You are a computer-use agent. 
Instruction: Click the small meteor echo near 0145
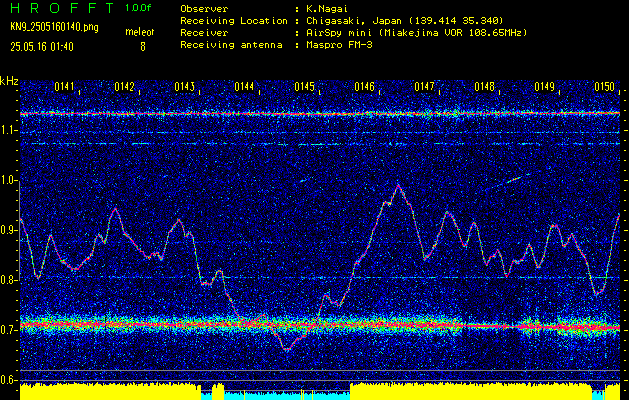[x=304, y=181]
